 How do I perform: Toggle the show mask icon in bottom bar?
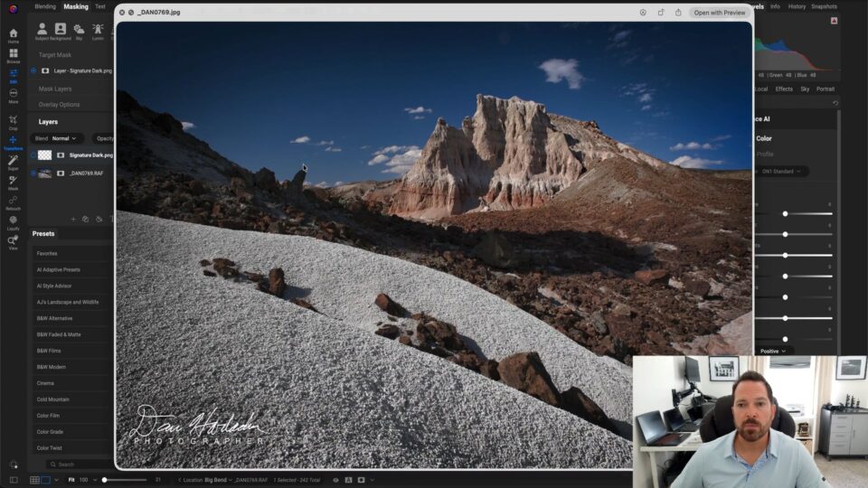[361, 480]
